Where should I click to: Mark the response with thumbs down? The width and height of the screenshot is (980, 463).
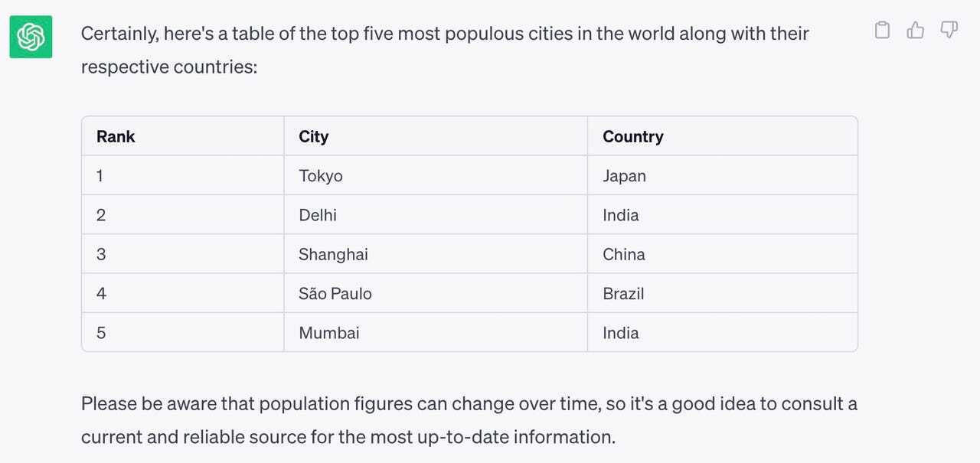tap(949, 30)
